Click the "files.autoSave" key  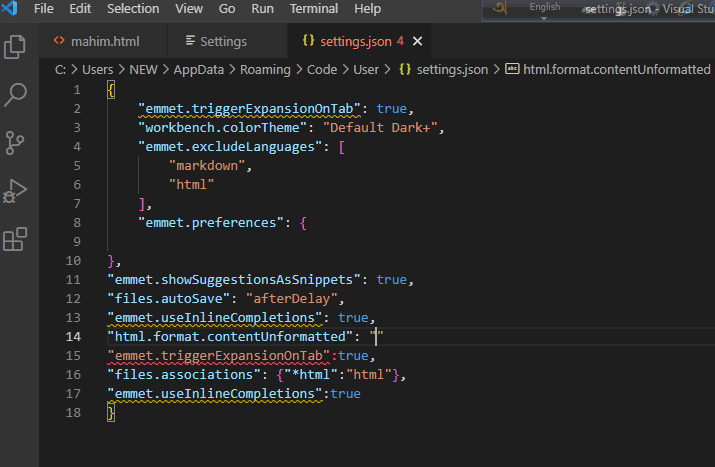tap(169, 299)
